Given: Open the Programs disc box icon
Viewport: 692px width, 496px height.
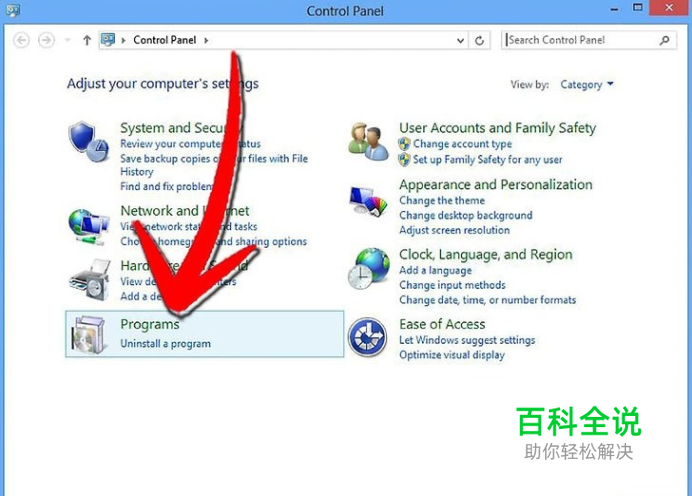Looking at the screenshot, I should [89, 334].
